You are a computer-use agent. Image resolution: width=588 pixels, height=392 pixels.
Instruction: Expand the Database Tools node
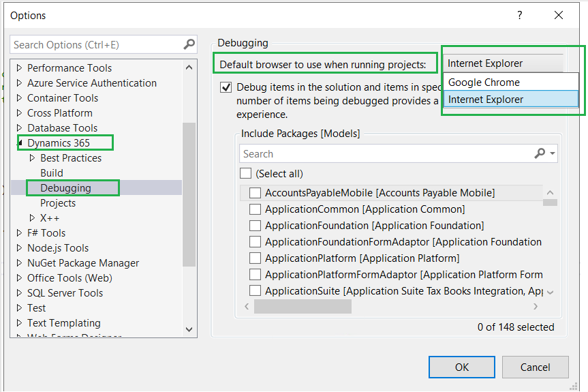(x=20, y=128)
